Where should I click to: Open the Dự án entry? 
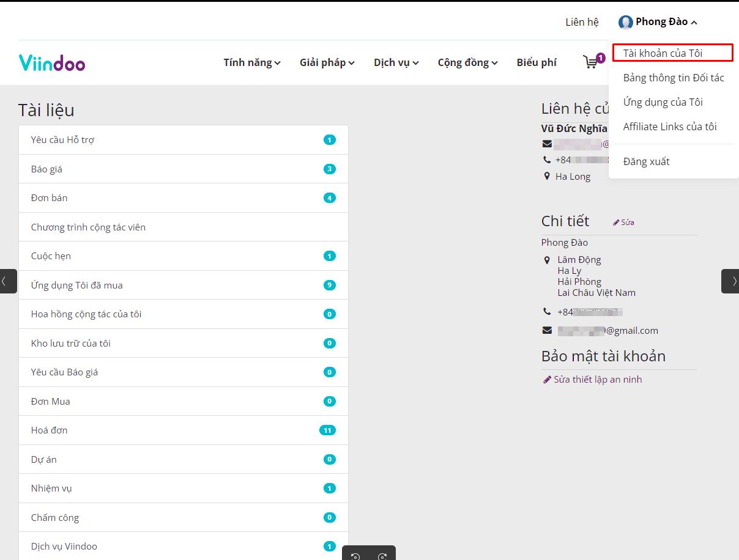click(184, 459)
